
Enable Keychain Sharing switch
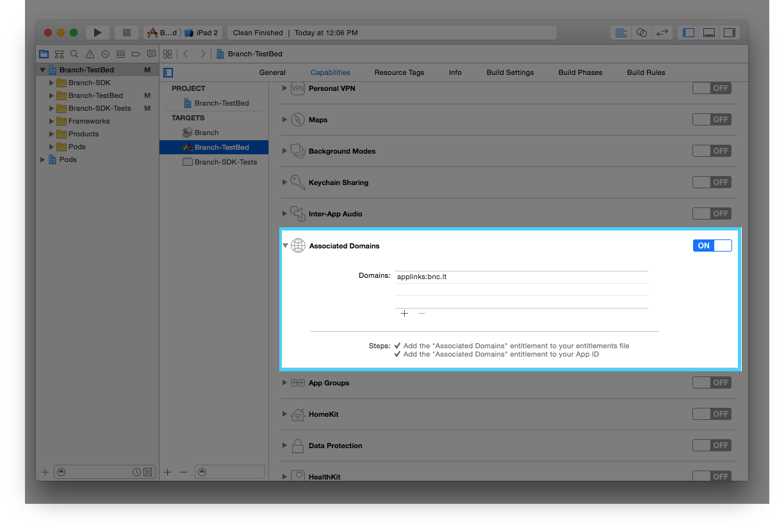coord(712,182)
